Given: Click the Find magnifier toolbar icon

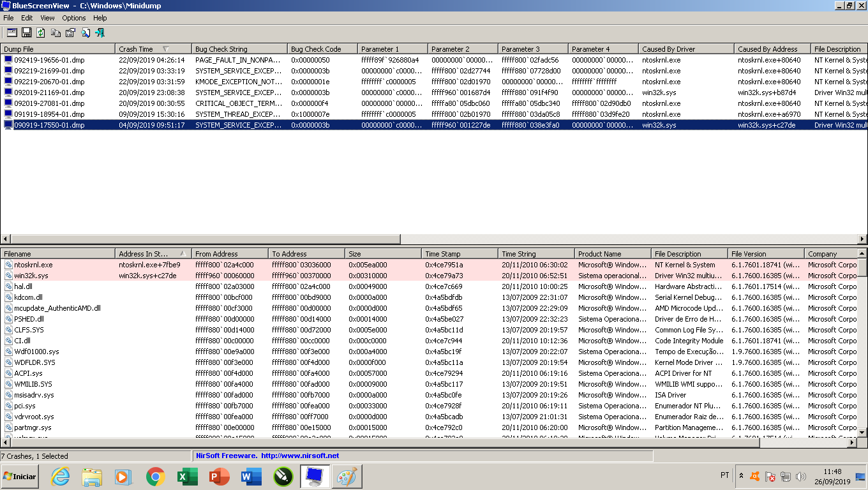Looking at the screenshot, I should tap(85, 33).
